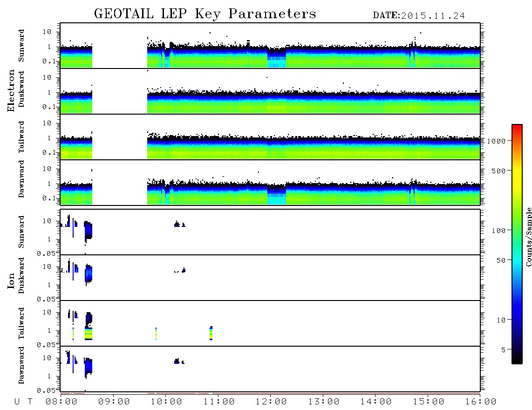Image resolution: width=532 pixels, height=410 pixels.
Task: Click the Ion Tailward burst near 10:50
Action: coord(211,333)
